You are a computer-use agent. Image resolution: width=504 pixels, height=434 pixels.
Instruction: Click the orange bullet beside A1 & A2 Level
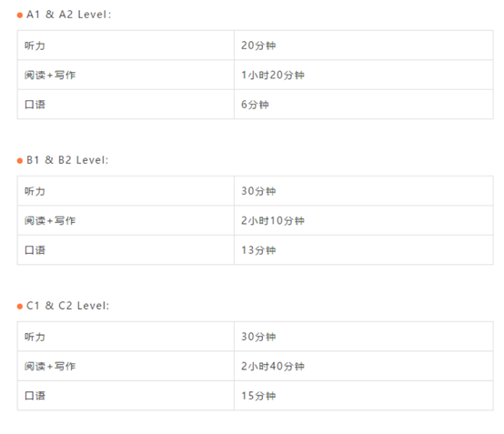pyautogui.click(x=20, y=15)
